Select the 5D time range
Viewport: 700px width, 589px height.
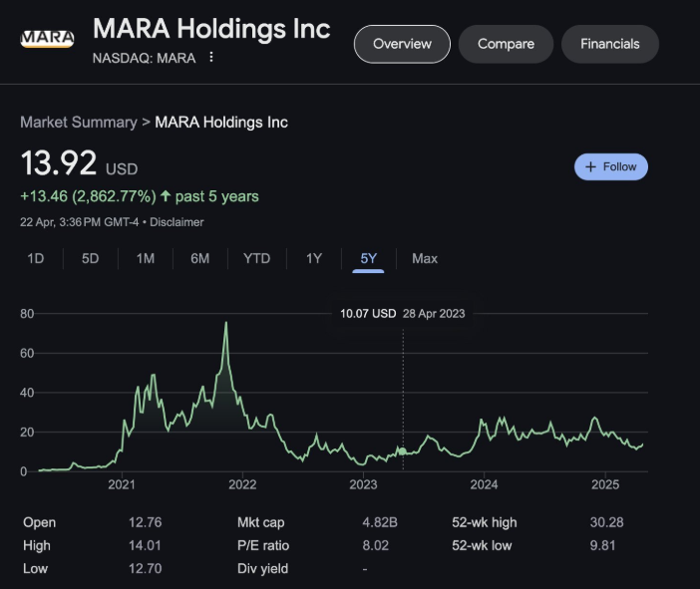(91, 258)
